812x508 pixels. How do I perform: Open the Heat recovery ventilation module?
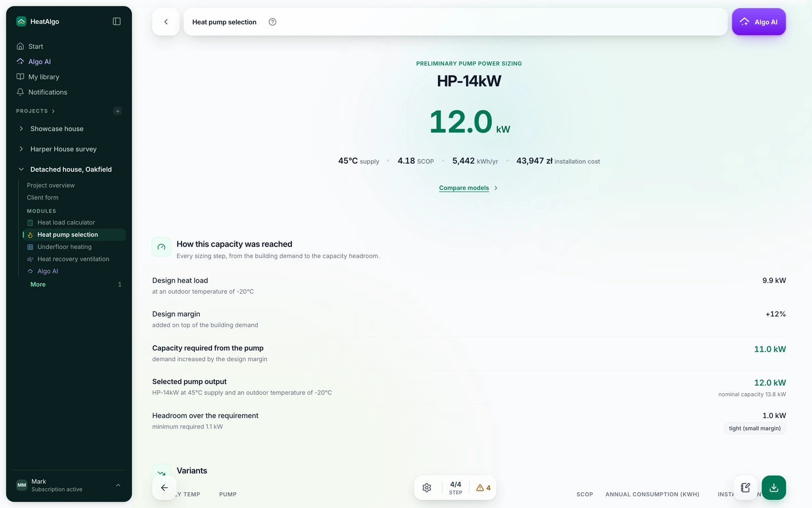(74, 259)
